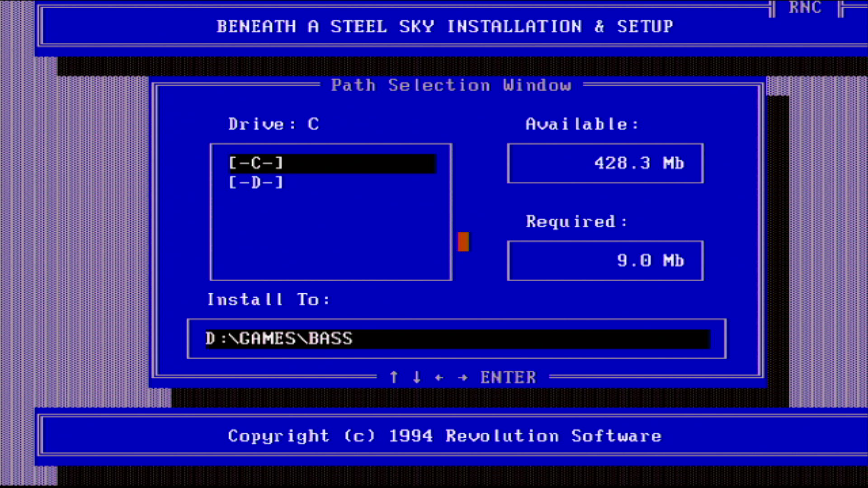Viewport: 868px width, 488px height.
Task: Click the red text cursor block
Action: tap(463, 242)
